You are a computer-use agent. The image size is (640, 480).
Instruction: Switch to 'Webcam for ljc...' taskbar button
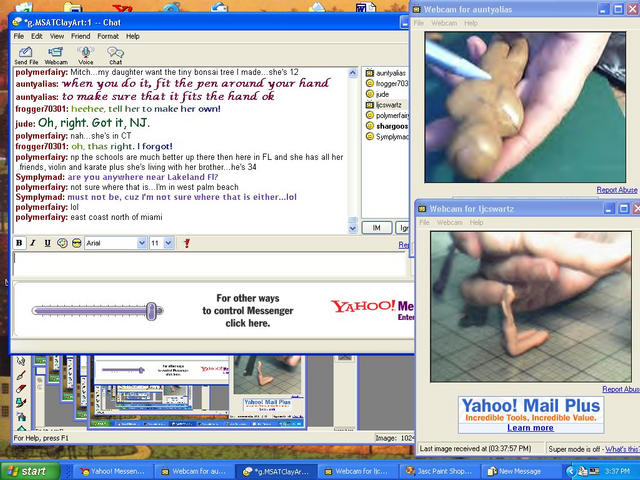click(x=357, y=471)
